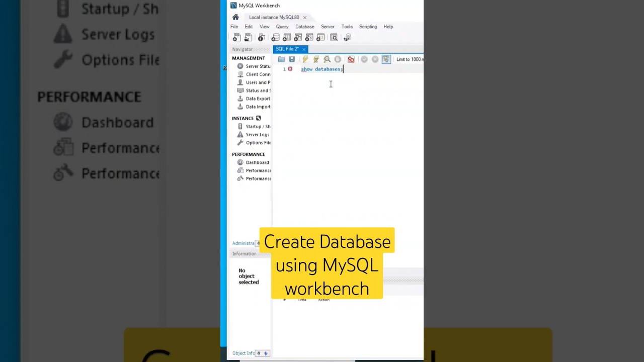Click into the 'show databases;' editor line
Screen dimensions: 644x362
(322, 69)
